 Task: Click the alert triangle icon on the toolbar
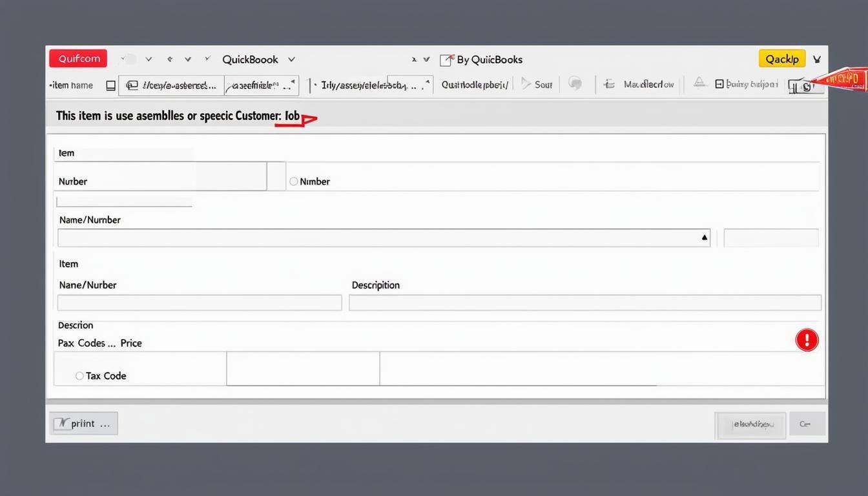[699, 83]
